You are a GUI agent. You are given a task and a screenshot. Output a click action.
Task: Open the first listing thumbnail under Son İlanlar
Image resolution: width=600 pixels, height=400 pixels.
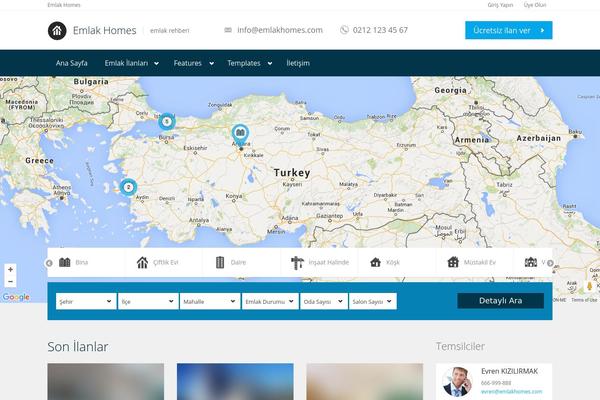106,382
